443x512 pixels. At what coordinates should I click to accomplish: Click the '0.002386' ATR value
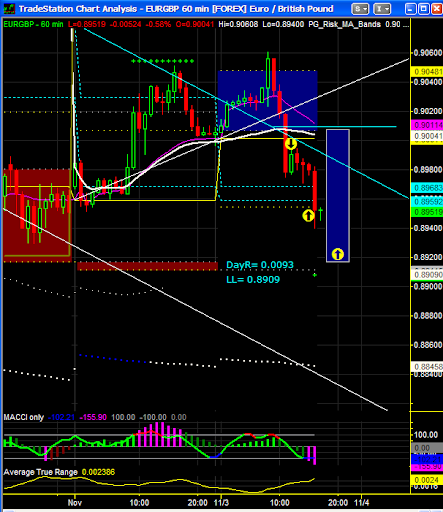98,472
